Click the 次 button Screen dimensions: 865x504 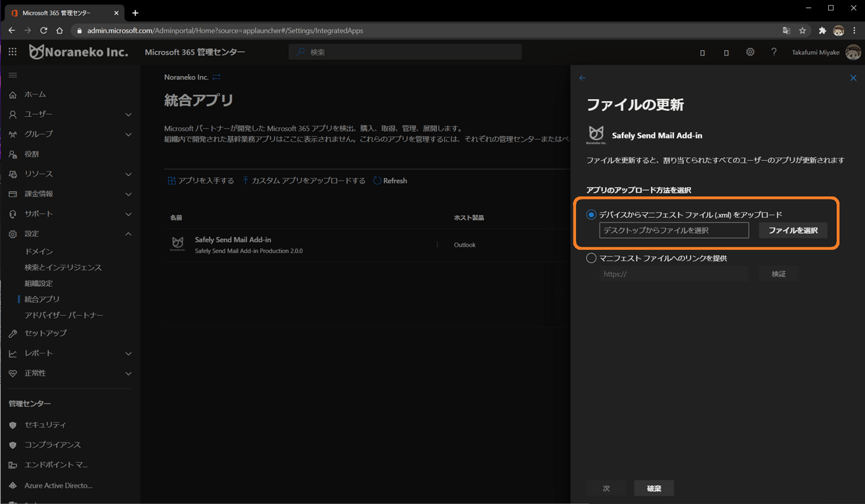606,488
